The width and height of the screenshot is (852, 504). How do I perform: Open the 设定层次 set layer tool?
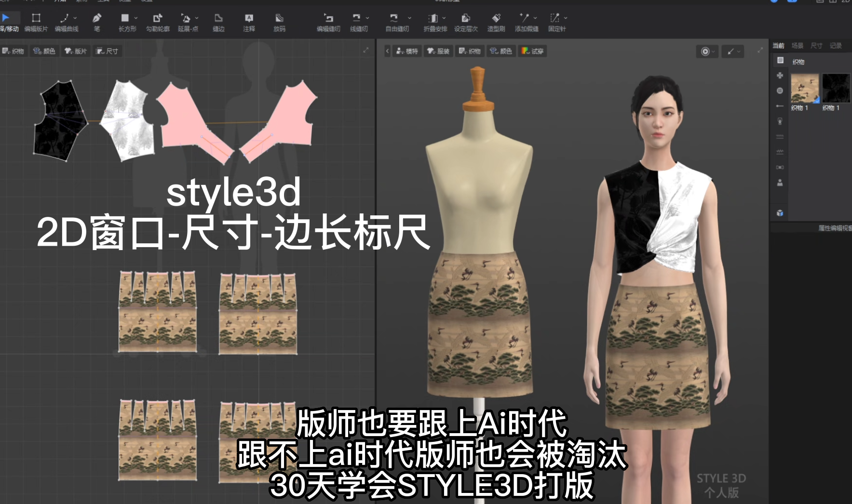click(x=466, y=22)
